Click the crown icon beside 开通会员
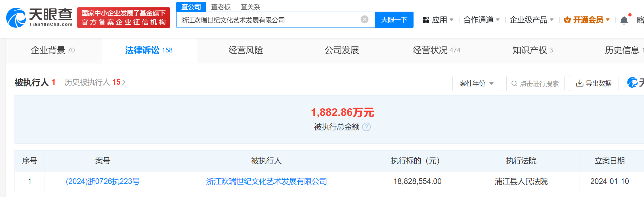 (567, 20)
